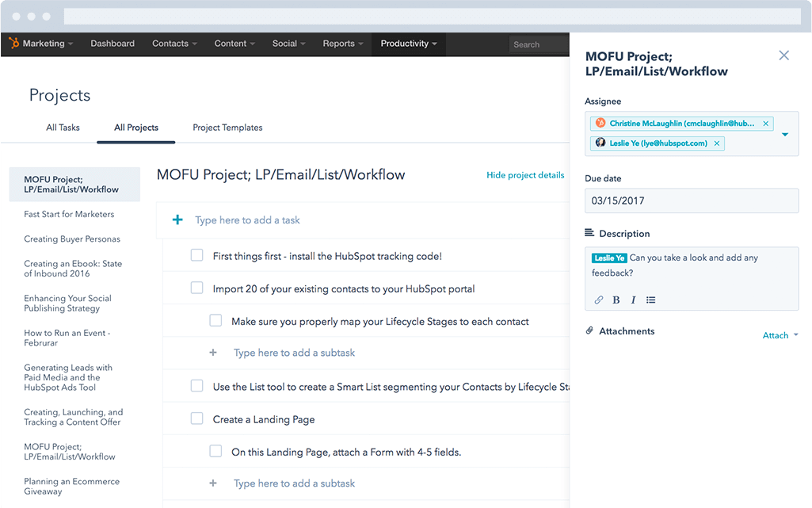Check the 'install the HubSpot tracking code' task
This screenshot has height=508, width=812.
[196, 256]
